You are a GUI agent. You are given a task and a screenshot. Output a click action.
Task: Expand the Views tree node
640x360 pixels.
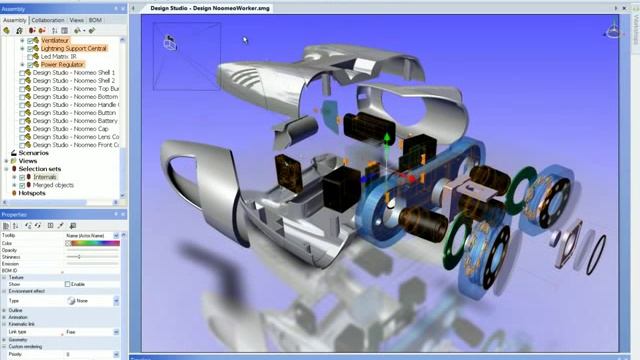[x=6, y=161]
